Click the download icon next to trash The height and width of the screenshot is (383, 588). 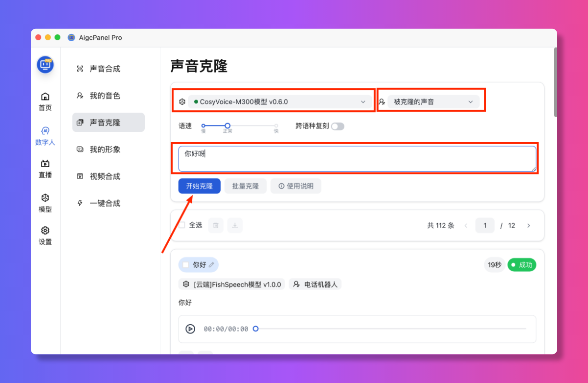(235, 225)
